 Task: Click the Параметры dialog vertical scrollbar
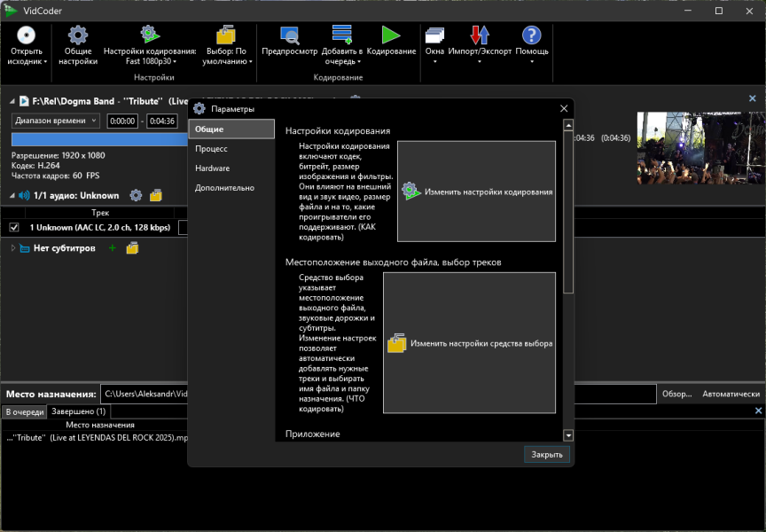coord(568,213)
